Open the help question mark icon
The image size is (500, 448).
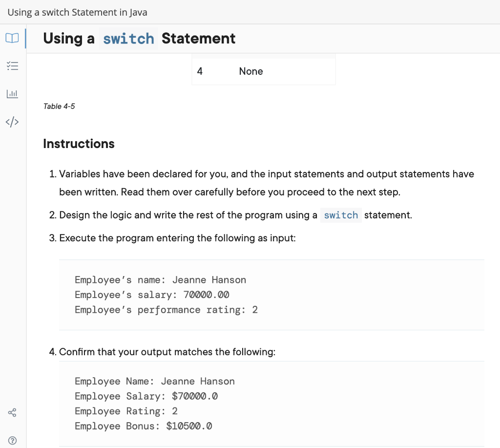point(12,440)
